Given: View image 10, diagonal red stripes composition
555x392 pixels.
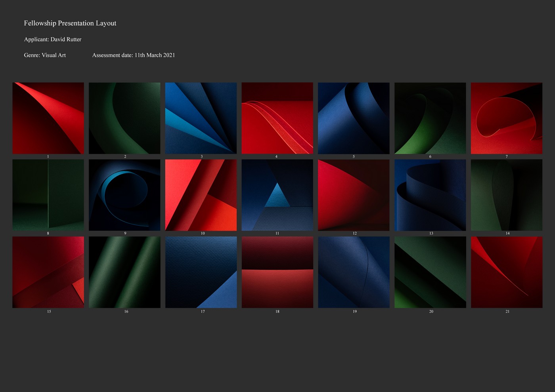Looking at the screenshot, I should tap(201, 194).
